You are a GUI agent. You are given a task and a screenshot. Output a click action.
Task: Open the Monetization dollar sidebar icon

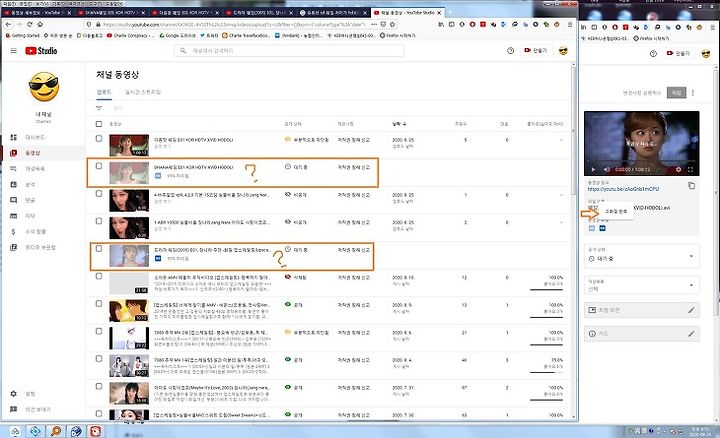(x=14, y=231)
